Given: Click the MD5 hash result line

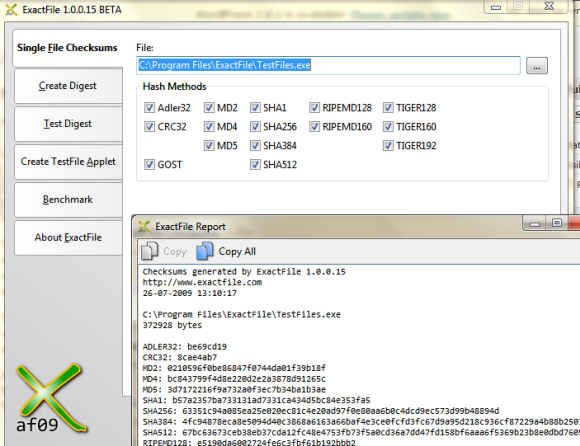Looking at the screenshot, I should tap(234, 390).
